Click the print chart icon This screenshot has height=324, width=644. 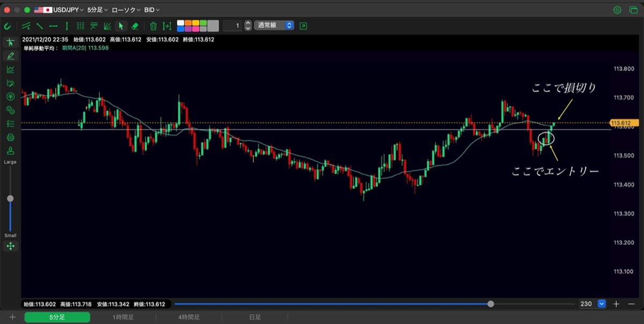(10, 138)
